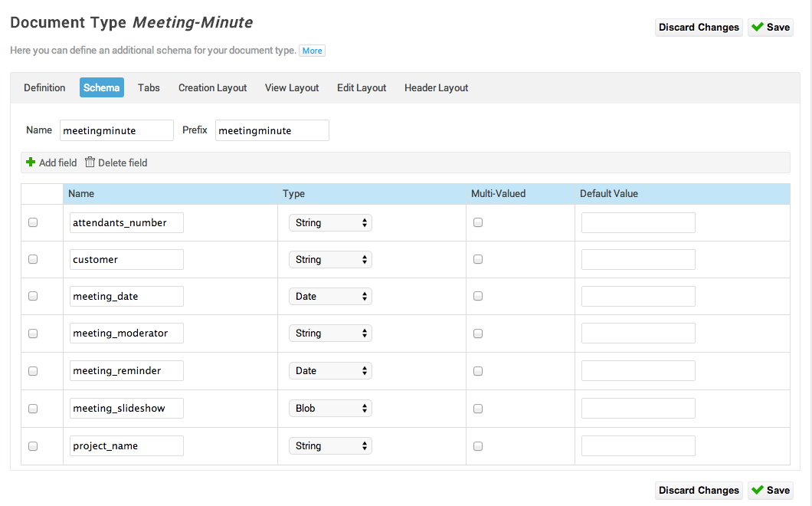Click the Delete field label text
This screenshot has height=506, width=812.
tap(123, 163)
